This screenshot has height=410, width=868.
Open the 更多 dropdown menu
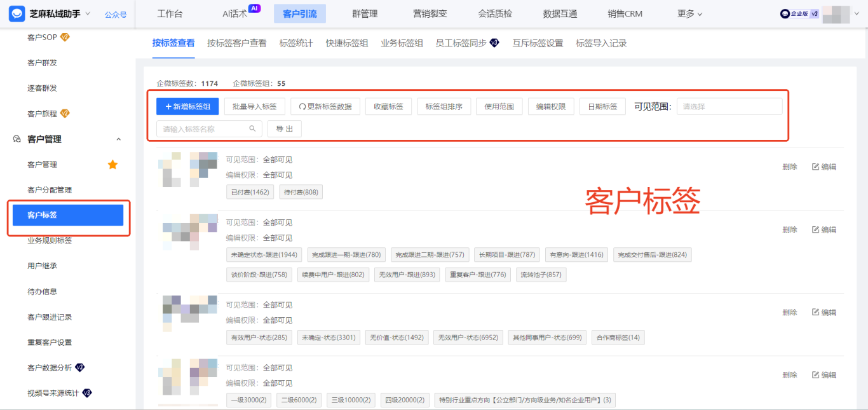tap(690, 13)
